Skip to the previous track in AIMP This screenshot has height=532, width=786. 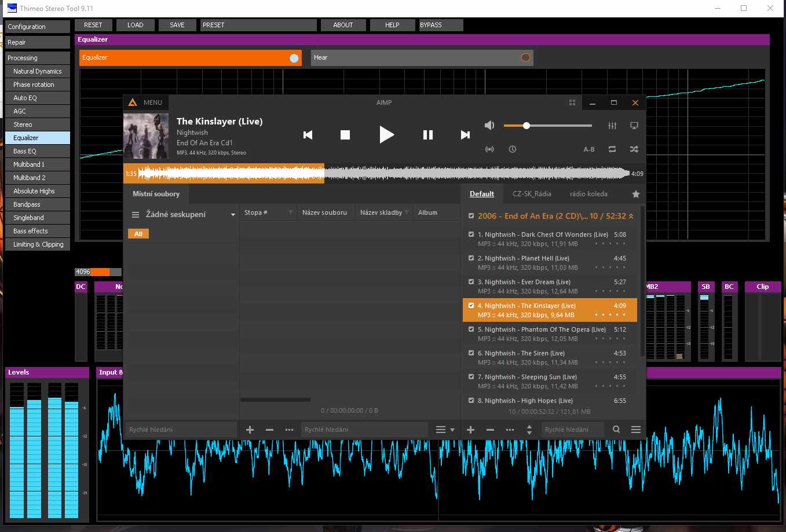pyautogui.click(x=308, y=135)
